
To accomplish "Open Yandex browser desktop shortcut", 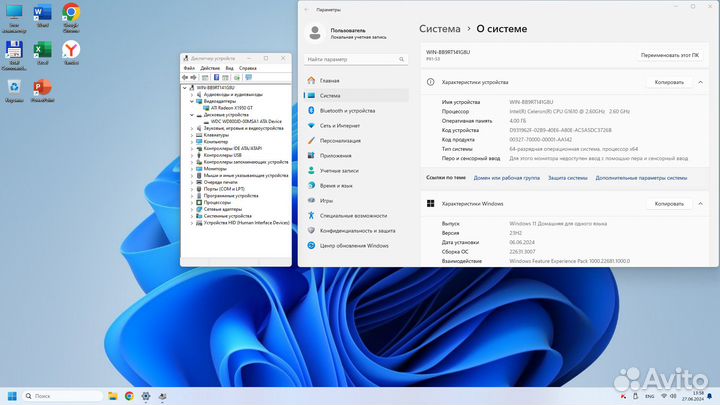I will click(x=71, y=53).
